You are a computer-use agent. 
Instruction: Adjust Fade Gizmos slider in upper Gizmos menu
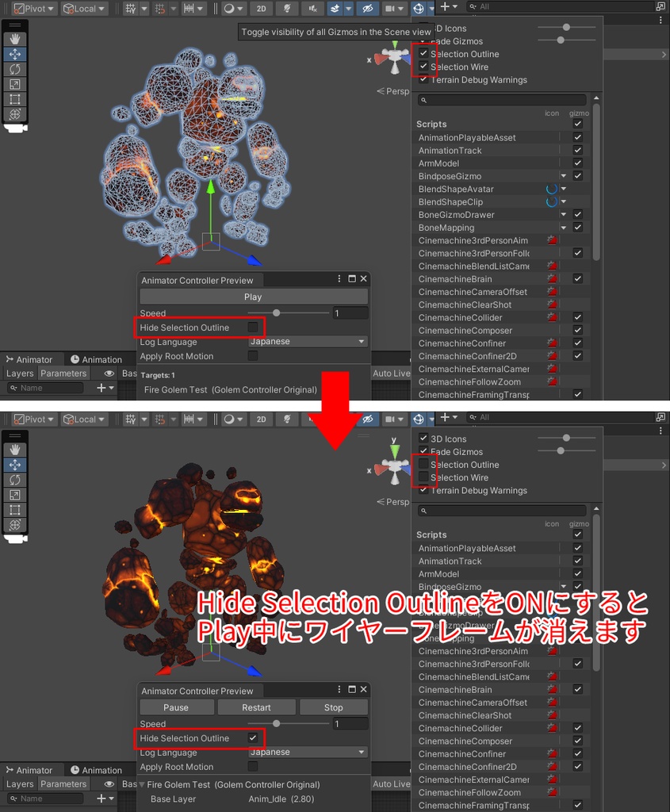click(x=566, y=40)
